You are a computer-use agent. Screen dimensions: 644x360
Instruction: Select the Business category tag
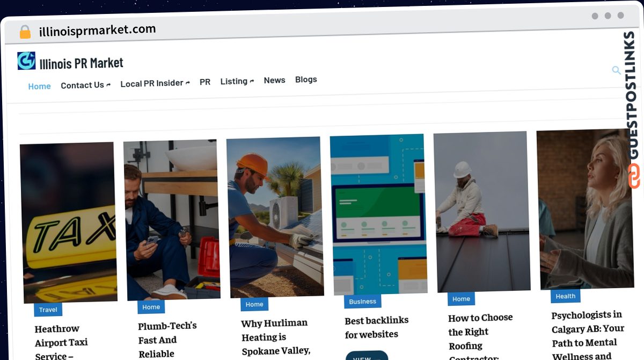pyautogui.click(x=362, y=301)
